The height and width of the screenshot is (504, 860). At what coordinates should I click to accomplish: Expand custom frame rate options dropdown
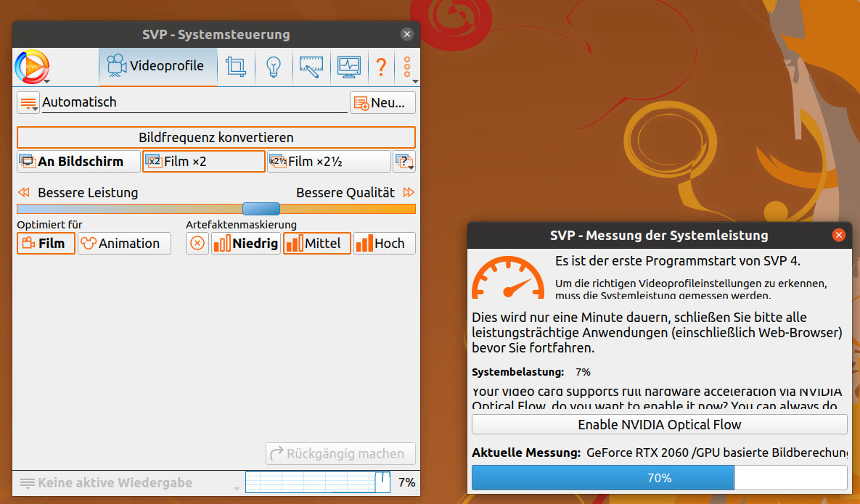(404, 162)
